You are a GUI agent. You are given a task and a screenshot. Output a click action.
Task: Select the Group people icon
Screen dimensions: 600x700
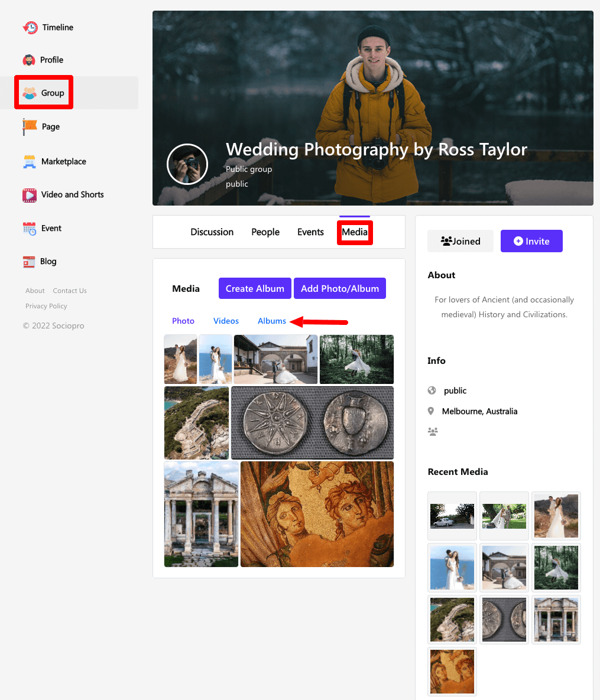tap(30, 93)
